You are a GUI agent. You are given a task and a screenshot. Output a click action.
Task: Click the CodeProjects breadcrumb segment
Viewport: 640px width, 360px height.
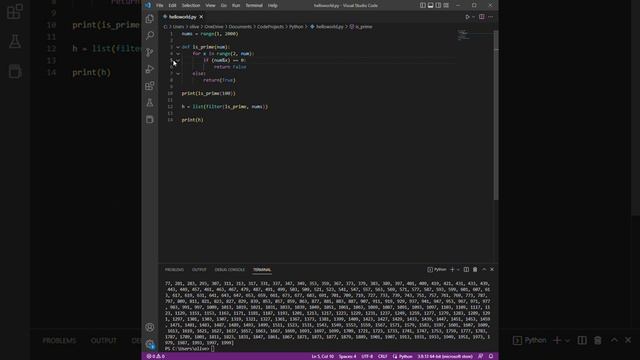[270, 27]
